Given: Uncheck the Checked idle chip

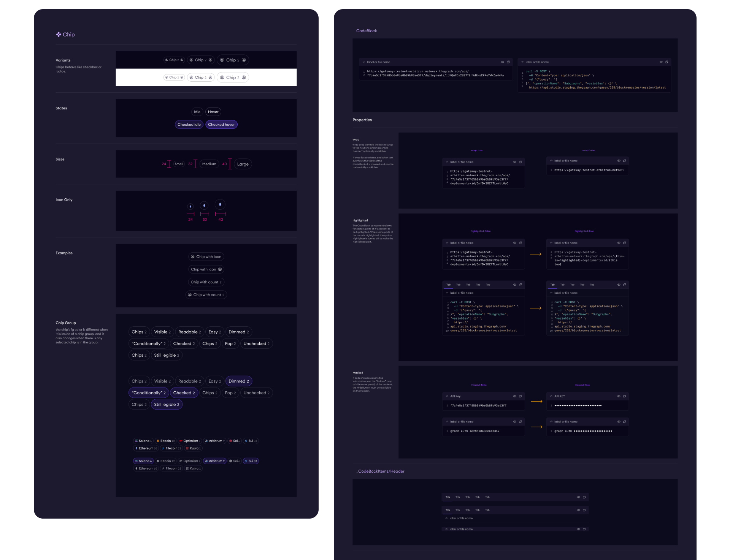Looking at the screenshot, I should coord(189,125).
